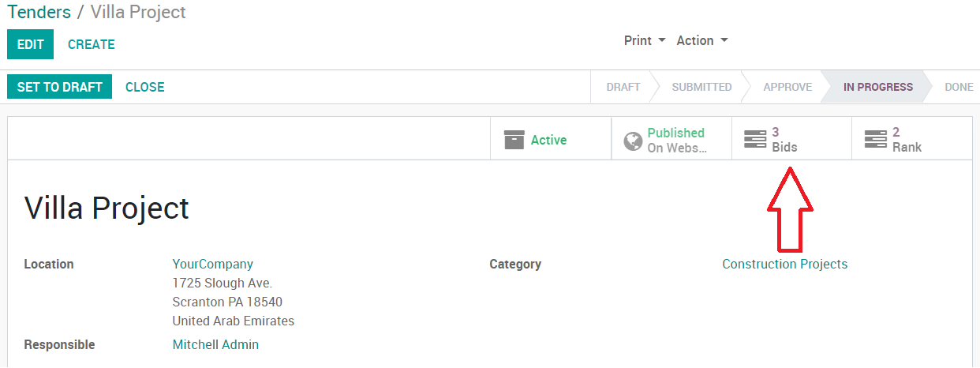This screenshot has height=368, width=980.
Task: Click the globe Published on Website icon
Action: coord(633,141)
